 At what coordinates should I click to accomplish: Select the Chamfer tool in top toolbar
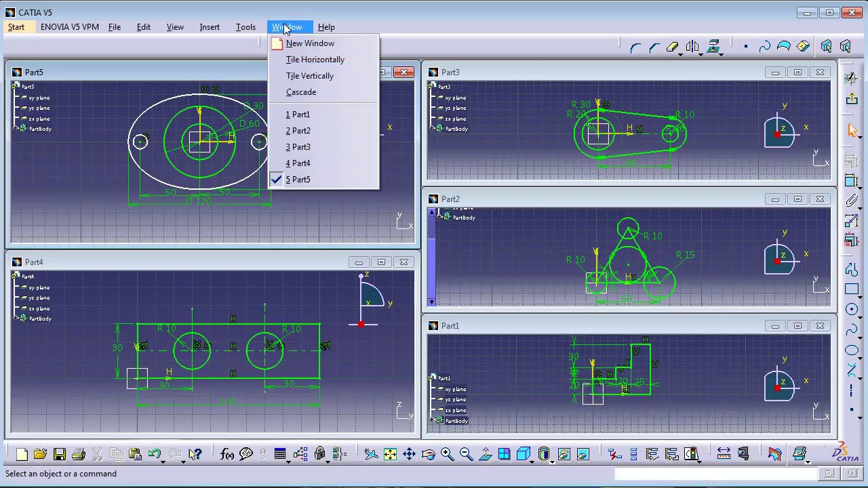click(654, 47)
